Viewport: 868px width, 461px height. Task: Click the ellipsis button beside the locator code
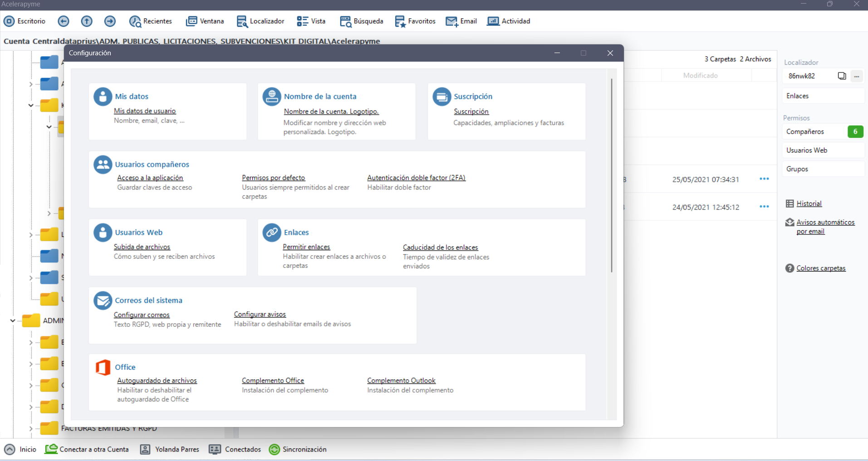857,76
